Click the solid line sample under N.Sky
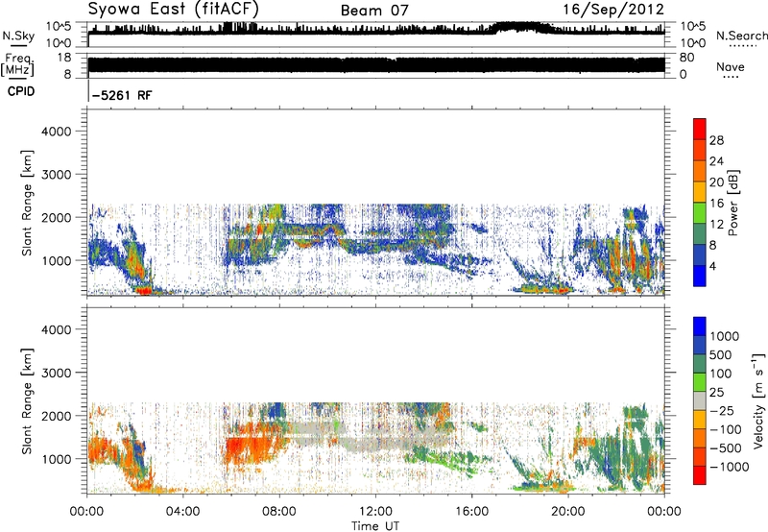The height and width of the screenshot is (532, 768). coord(18,46)
